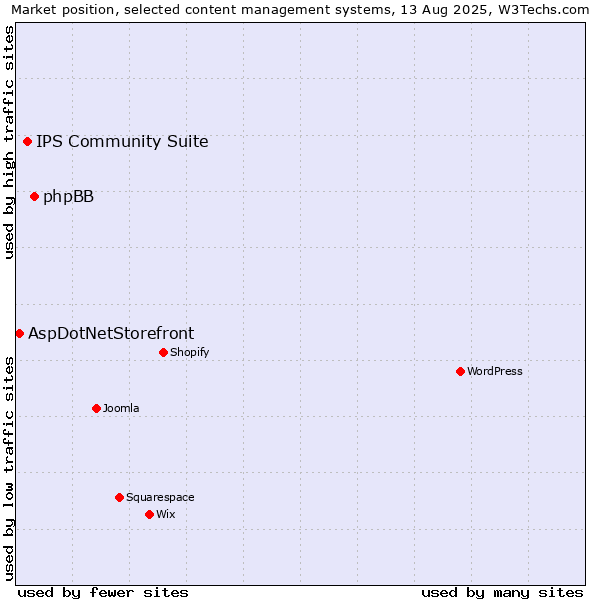Click the Squarespace red data point
Screen dimensions: 600x600
[x=119, y=497]
